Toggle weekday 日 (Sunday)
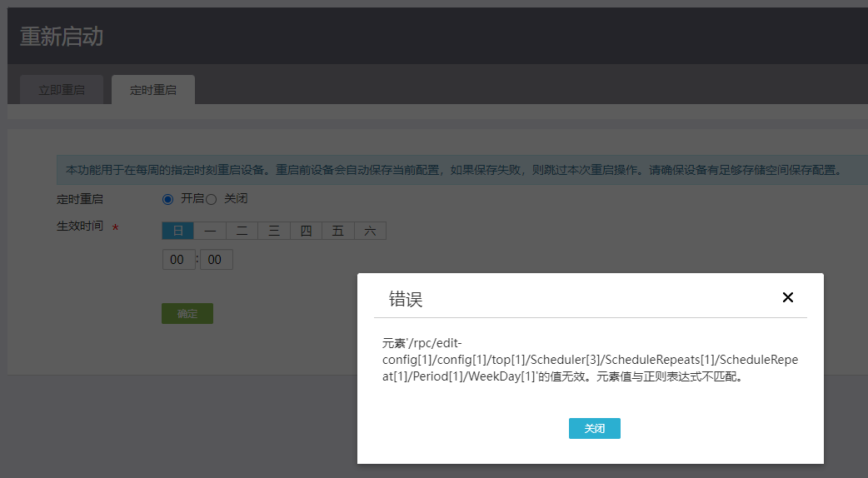Viewport: 868px width, 478px height. (177, 231)
